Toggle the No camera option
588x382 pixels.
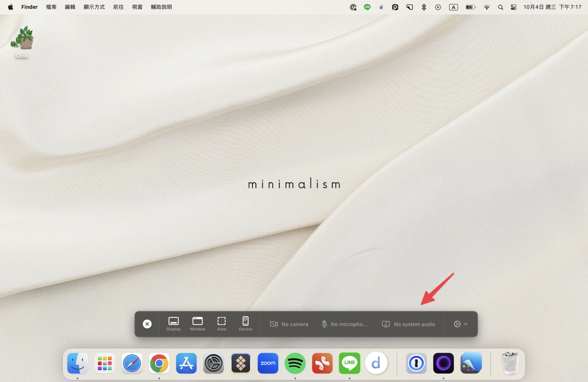coord(289,324)
